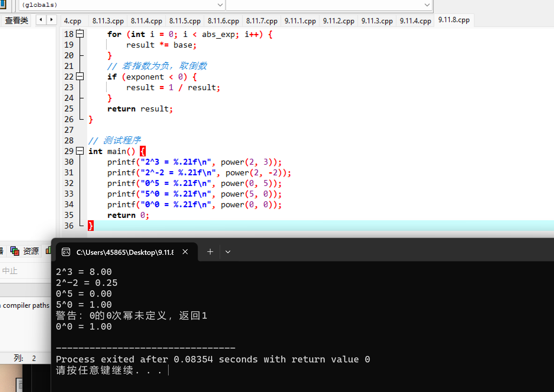Open the 9.11.1.cpp tab
Viewport: 554px width, 392px height.
click(x=300, y=21)
